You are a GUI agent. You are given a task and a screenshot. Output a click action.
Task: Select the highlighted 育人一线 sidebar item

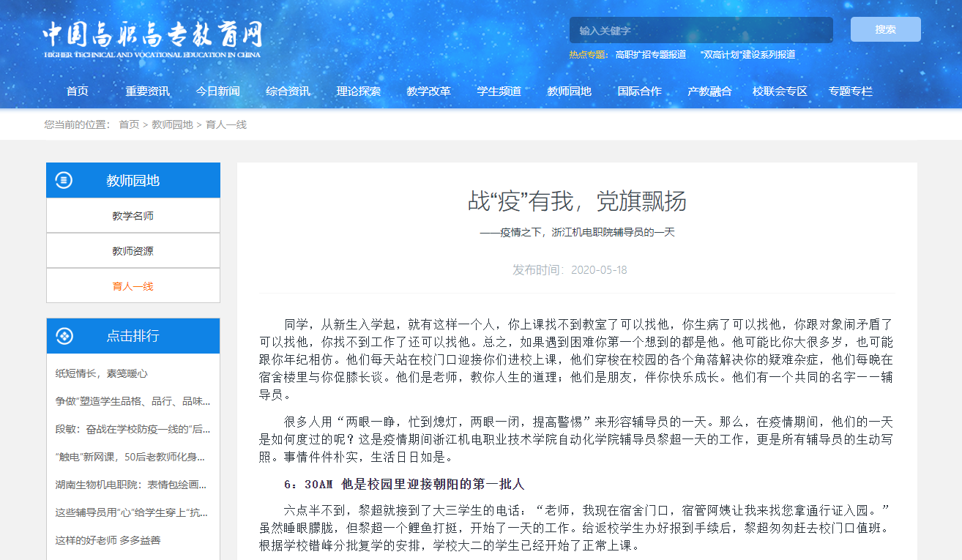(133, 286)
